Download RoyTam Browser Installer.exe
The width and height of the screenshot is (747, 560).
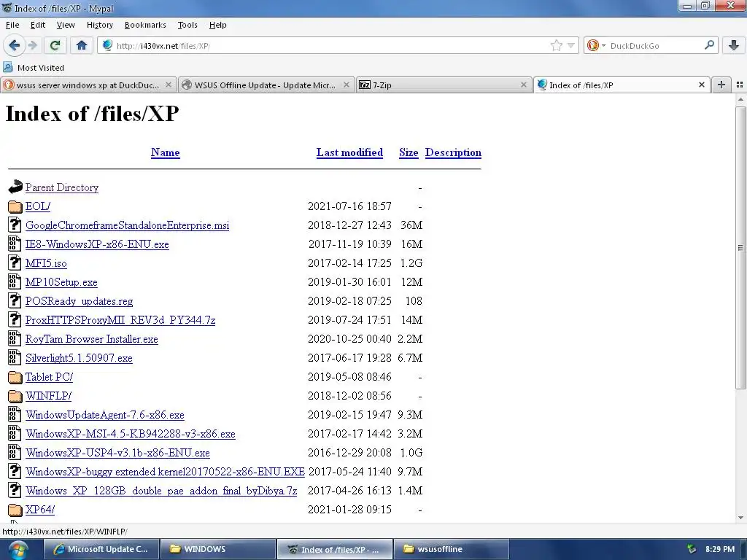pyautogui.click(x=91, y=339)
